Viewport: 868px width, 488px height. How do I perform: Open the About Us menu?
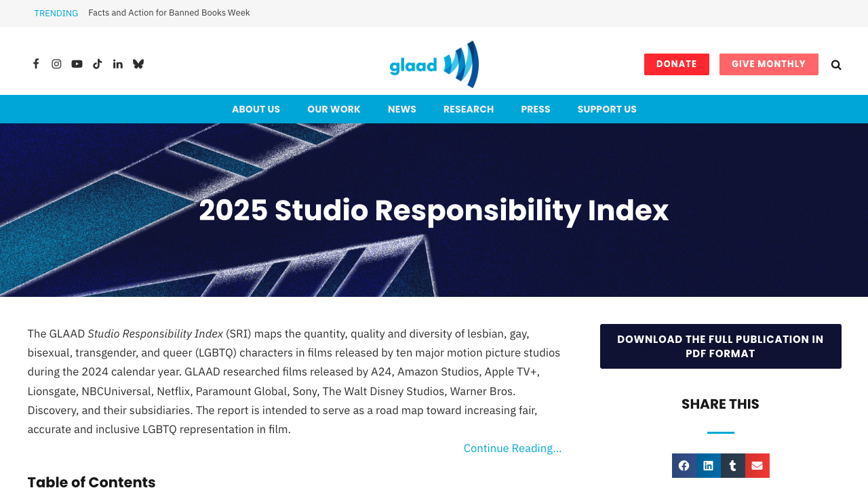point(256,109)
